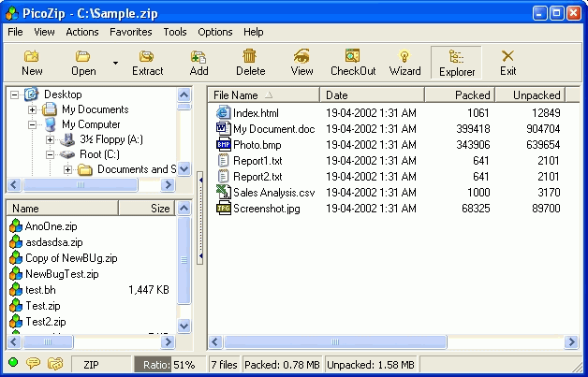Click the Exit X toolbar icon
This screenshot has height=377, width=588.
507,56
